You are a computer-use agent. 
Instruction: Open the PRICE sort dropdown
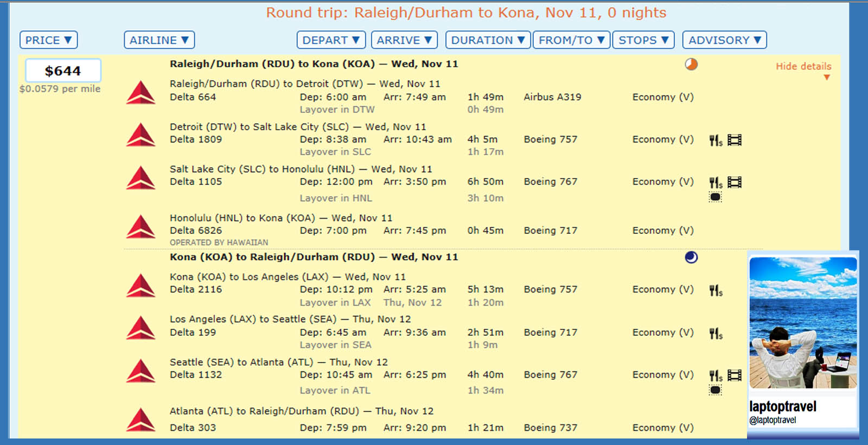[49, 40]
